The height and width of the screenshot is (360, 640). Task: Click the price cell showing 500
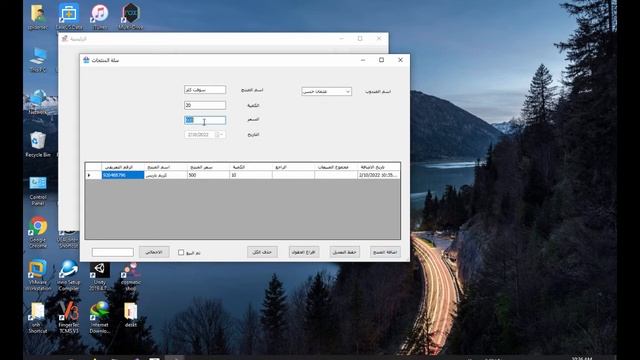coord(208,175)
